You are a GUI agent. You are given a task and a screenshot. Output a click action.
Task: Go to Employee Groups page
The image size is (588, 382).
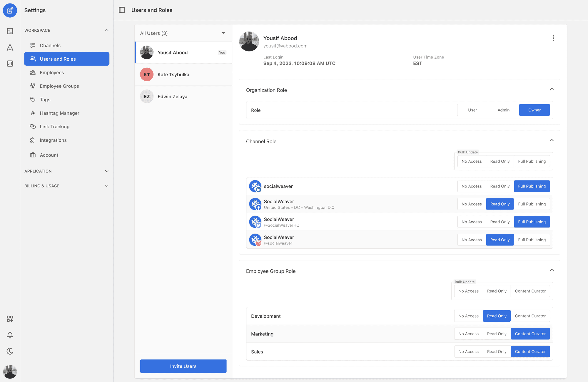67,86
